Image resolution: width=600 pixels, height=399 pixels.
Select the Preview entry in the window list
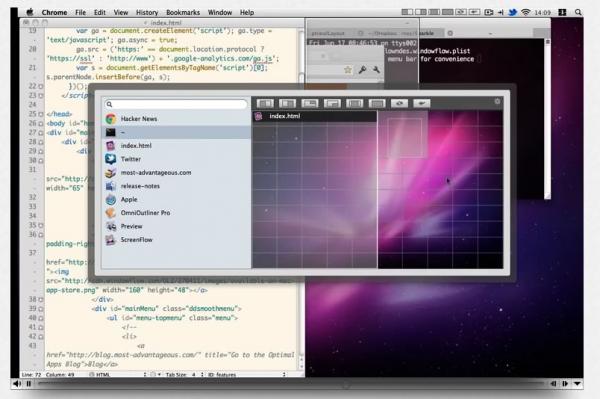point(176,226)
